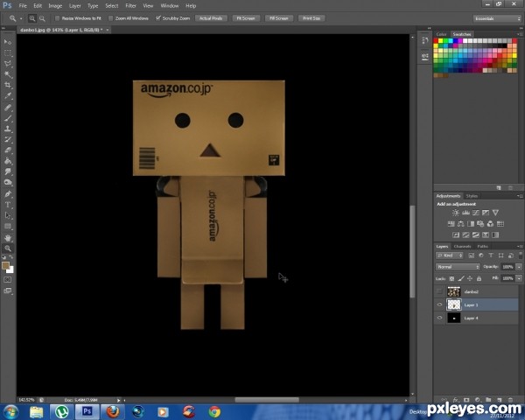Open the Kind layer filter dropdown

[x=450, y=255]
